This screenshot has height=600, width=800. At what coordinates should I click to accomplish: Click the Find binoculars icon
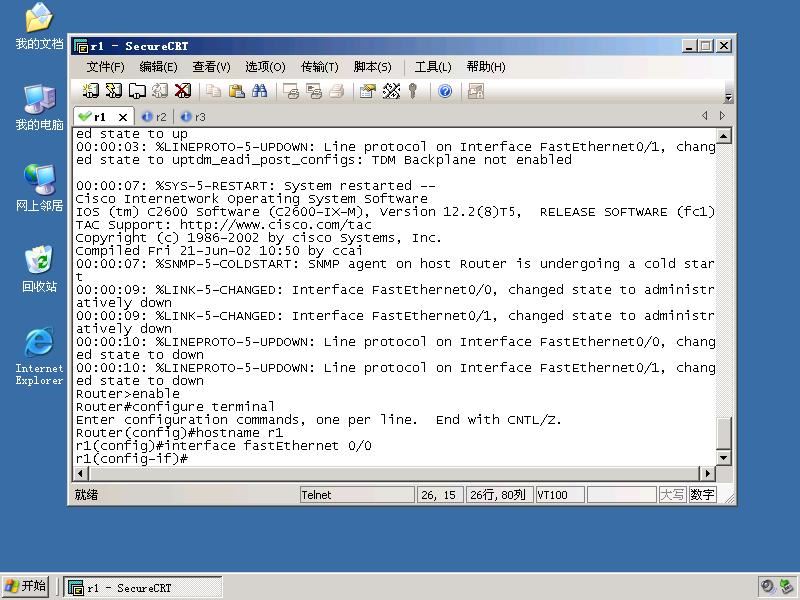(x=259, y=91)
